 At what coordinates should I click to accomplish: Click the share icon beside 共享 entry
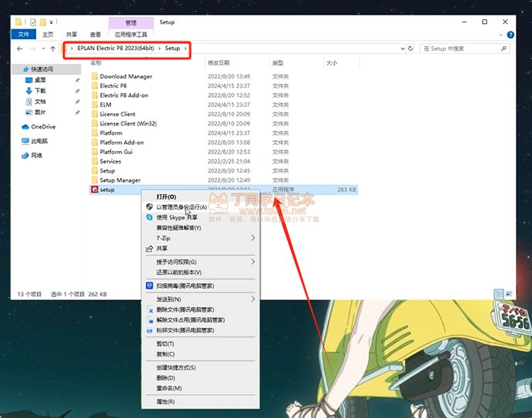coord(149,249)
